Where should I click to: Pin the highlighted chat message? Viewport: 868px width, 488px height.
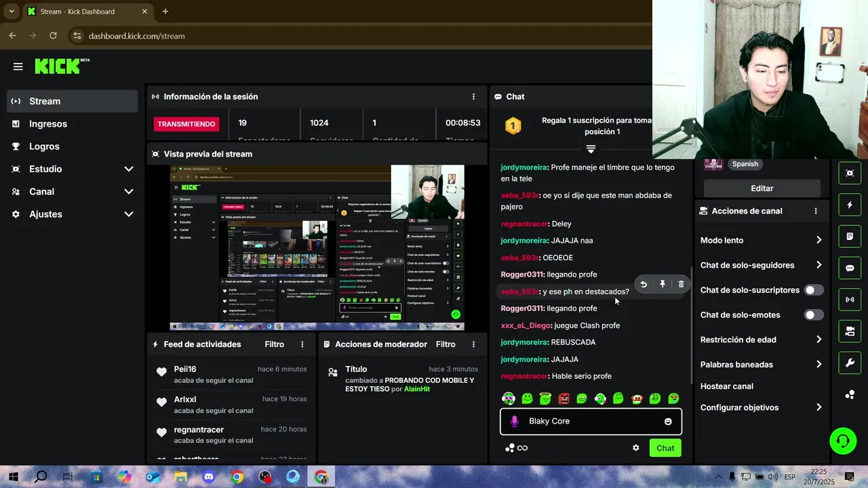point(663,284)
